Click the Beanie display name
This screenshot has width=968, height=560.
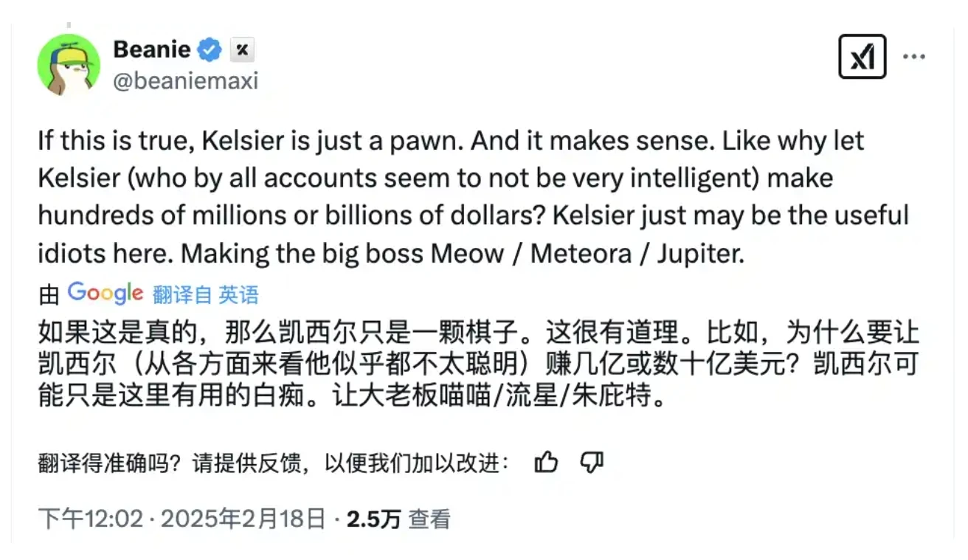tap(151, 50)
